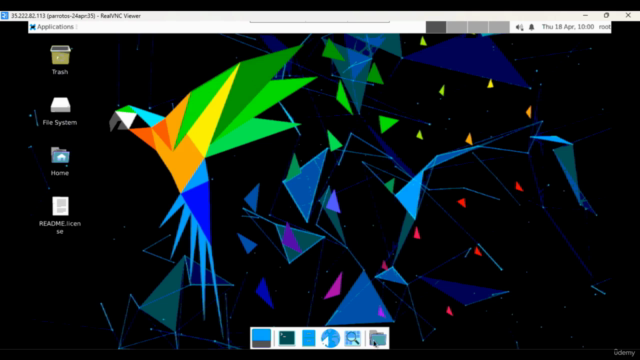The height and width of the screenshot is (360, 640).
Task: Click the VNC toolbar handle at top center
Action: point(320,21)
